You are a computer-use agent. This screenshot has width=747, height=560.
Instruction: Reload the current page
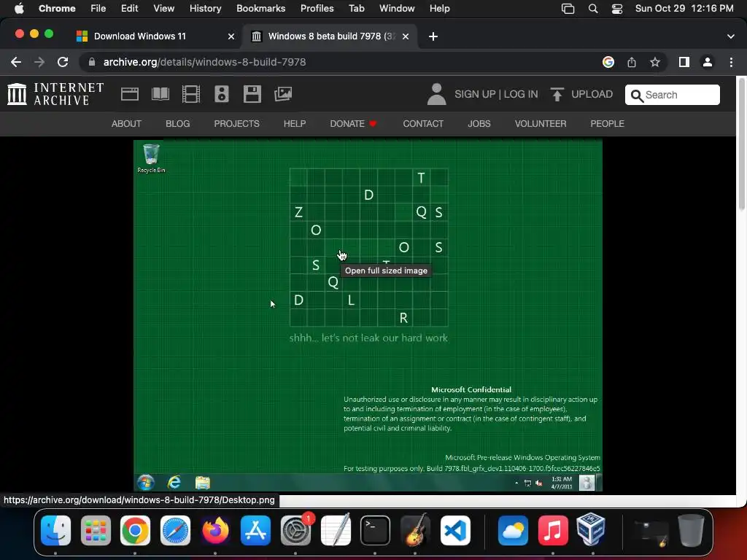(63, 62)
